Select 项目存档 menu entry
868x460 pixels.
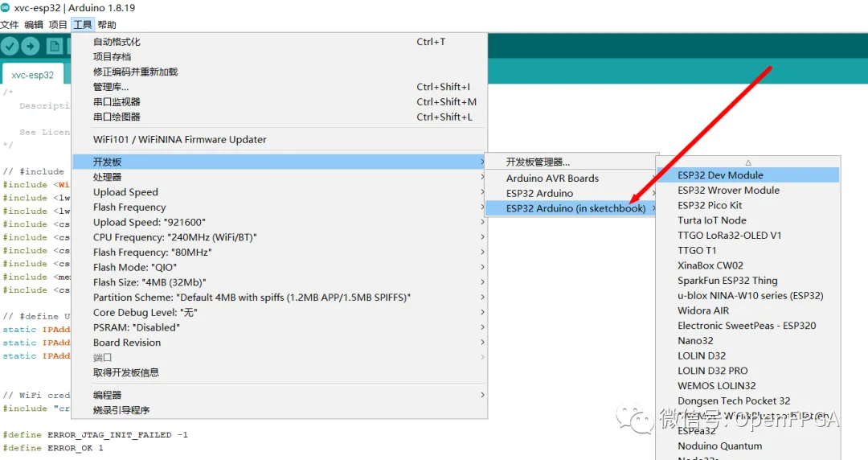click(x=280, y=56)
